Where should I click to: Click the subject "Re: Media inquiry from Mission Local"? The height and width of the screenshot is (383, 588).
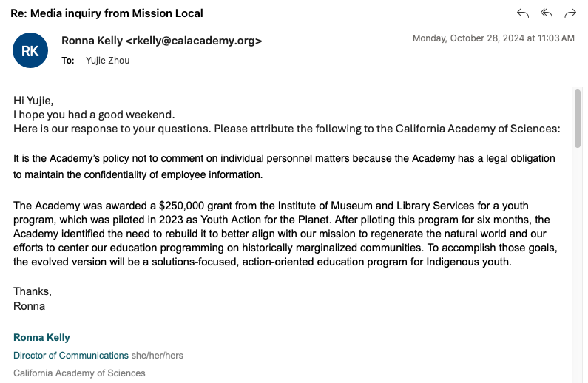tap(107, 13)
